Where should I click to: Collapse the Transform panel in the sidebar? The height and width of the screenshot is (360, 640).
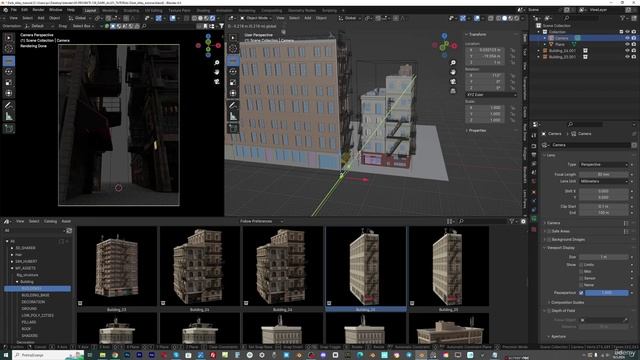[477, 34]
